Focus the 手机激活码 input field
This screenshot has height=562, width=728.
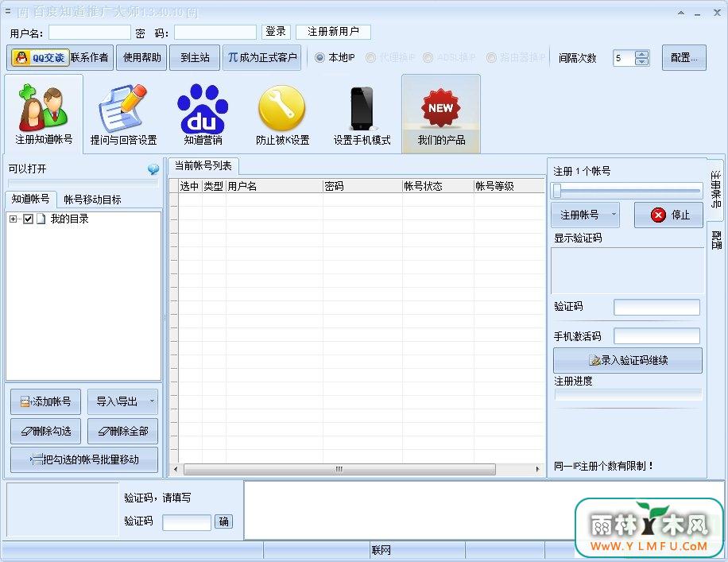coord(656,335)
